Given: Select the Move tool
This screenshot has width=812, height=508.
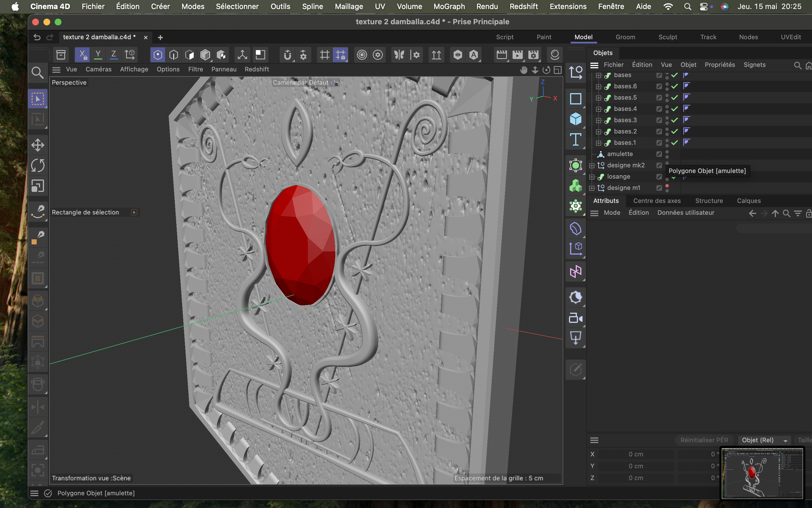Looking at the screenshot, I should pyautogui.click(x=37, y=145).
